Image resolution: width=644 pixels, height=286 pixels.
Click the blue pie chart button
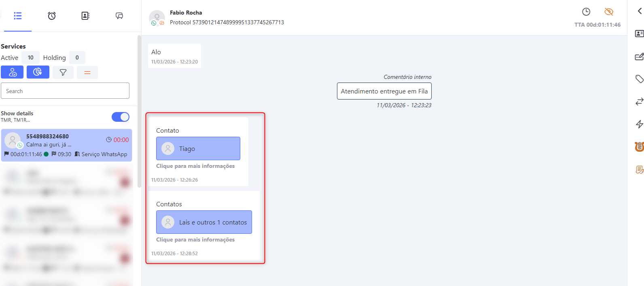tap(38, 72)
